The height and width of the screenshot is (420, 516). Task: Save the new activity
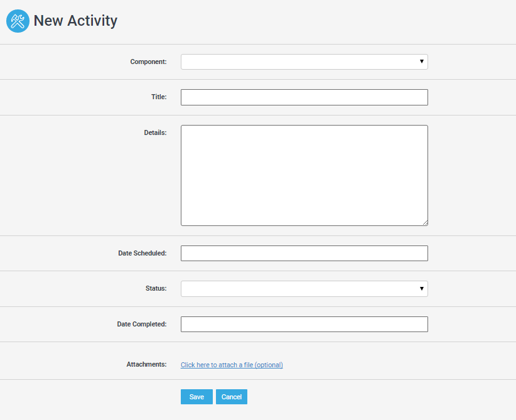196,397
